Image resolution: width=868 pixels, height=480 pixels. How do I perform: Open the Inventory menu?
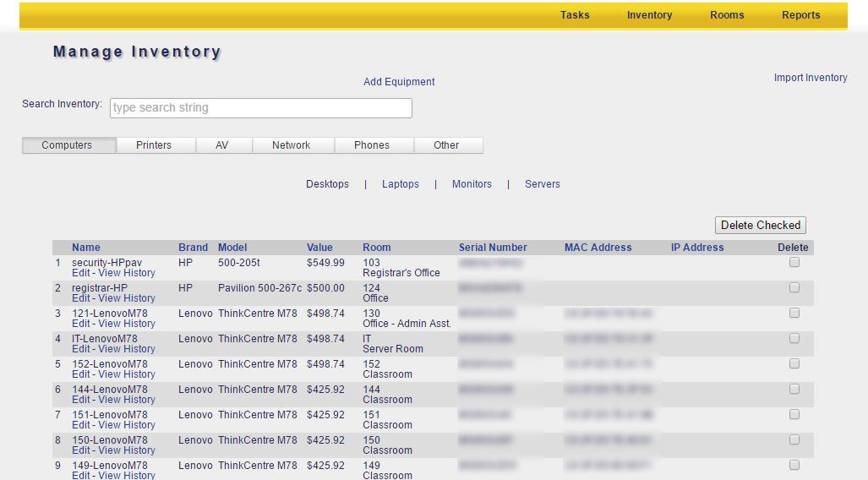(649, 15)
